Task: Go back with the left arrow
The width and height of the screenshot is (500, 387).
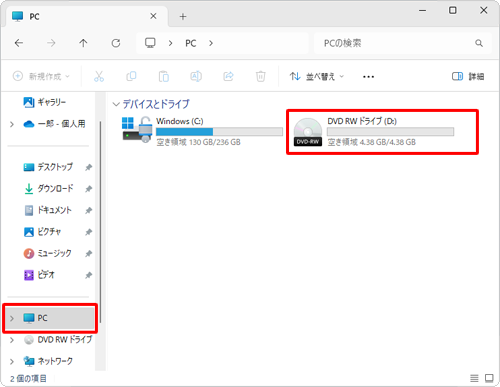Action: click(x=19, y=43)
